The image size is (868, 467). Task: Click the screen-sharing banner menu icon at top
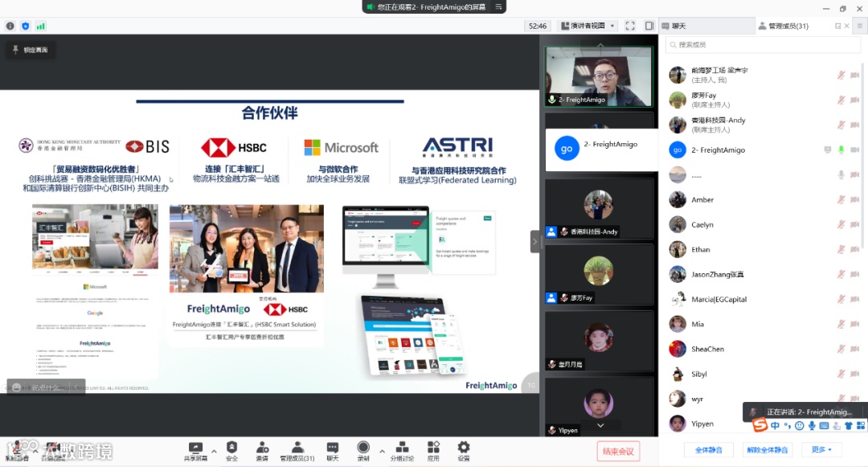click(x=498, y=6)
